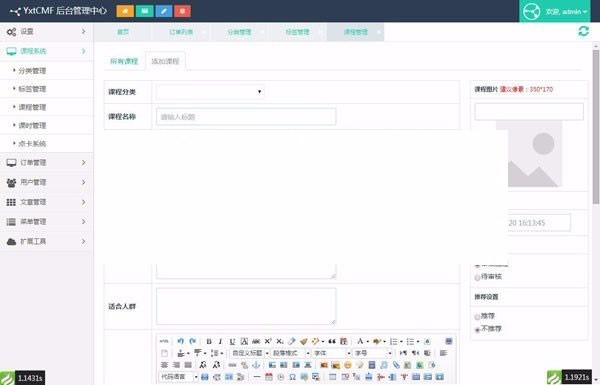Click the fullscreen icon at editor toolbar right
Image resolution: width=600 pixels, height=385 pixels.
click(x=449, y=341)
